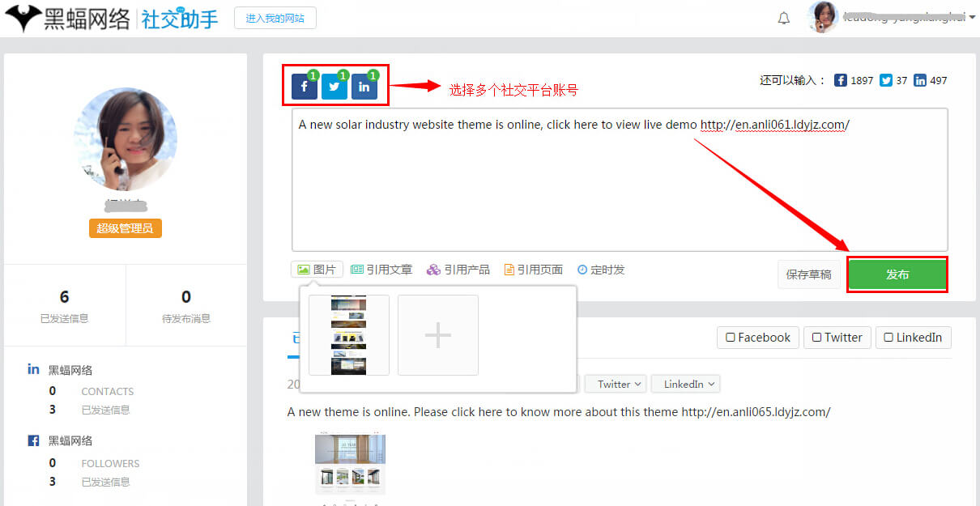Click the green 发布 publish button
The width and height of the screenshot is (980, 506).
point(897,274)
